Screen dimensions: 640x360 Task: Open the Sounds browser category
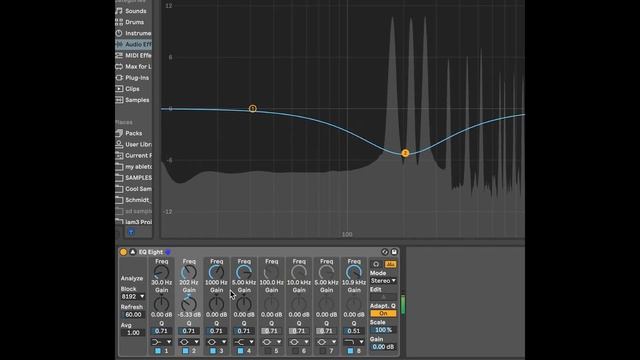point(133,11)
